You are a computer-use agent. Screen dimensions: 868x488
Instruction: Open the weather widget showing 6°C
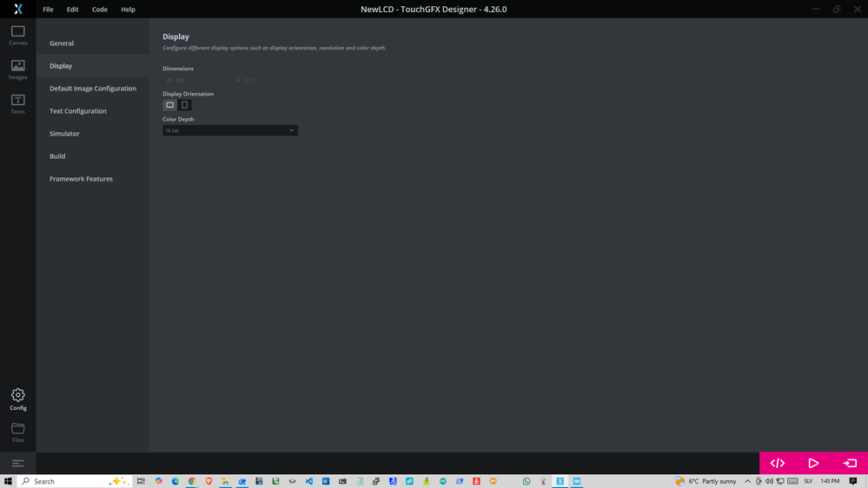pyautogui.click(x=706, y=481)
